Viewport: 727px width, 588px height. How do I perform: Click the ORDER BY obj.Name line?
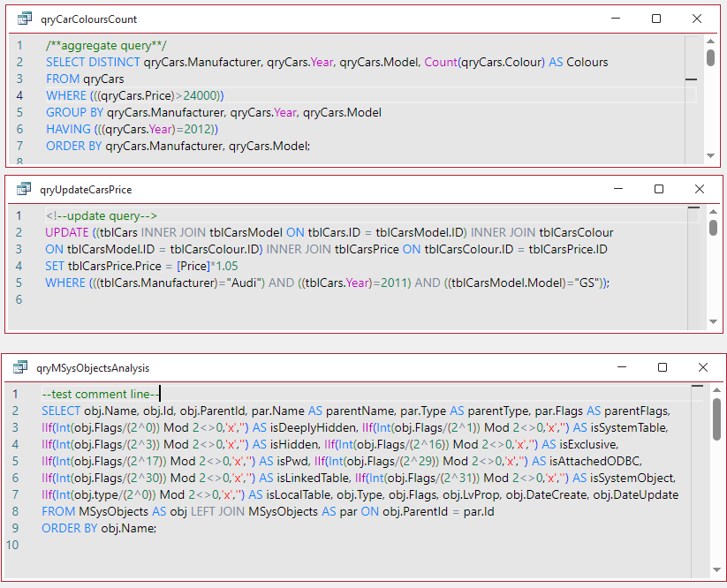coord(99,528)
